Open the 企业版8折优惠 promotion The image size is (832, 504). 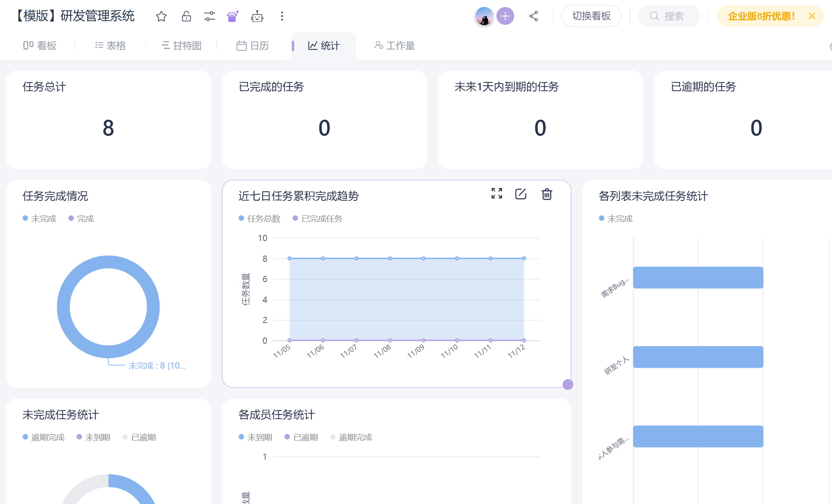click(761, 16)
